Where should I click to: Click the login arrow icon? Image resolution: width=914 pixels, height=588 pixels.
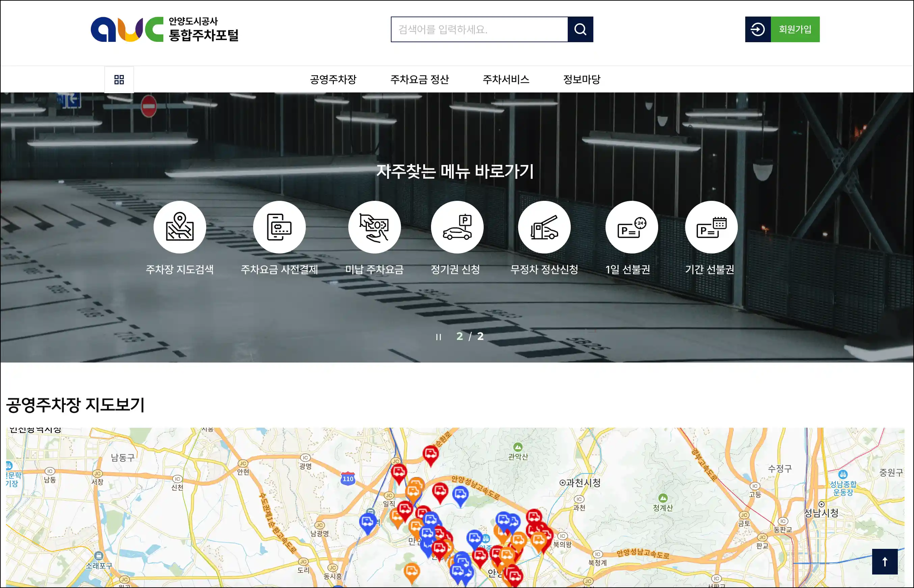(757, 29)
